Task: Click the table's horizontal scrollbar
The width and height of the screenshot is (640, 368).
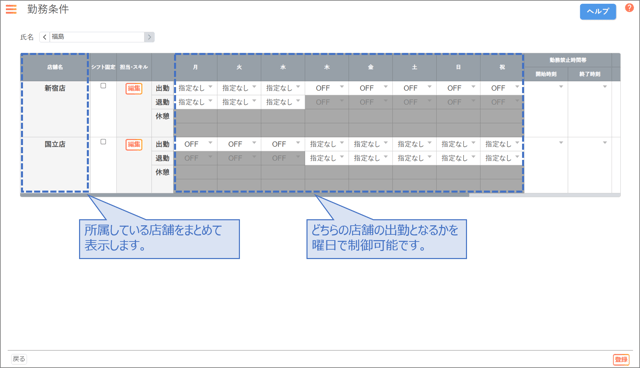Action: tap(245, 195)
